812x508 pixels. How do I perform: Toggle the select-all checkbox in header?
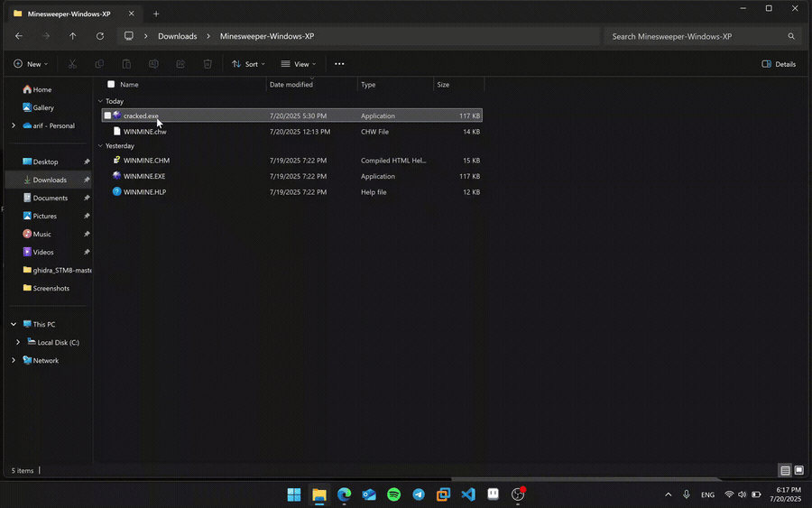pos(111,84)
